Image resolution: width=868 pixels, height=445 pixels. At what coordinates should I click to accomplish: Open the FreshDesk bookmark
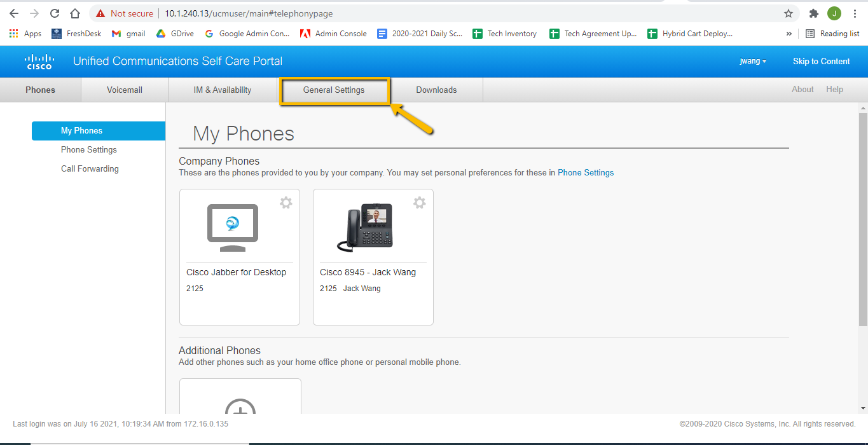(x=76, y=34)
